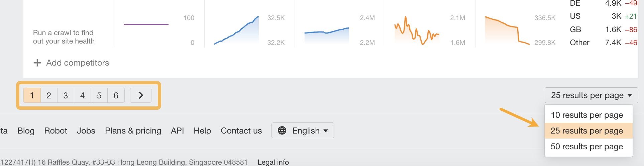Open the results per page dropdown
This screenshot has width=644, height=166.
click(x=591, y=95)
